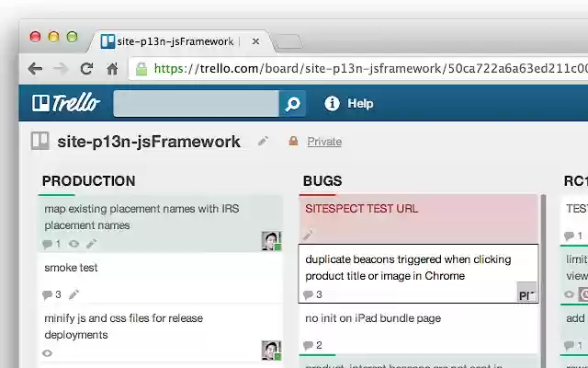
Task: Click the red label stripe on the SITESPECT TEST URL card
Action: [317, 195]
